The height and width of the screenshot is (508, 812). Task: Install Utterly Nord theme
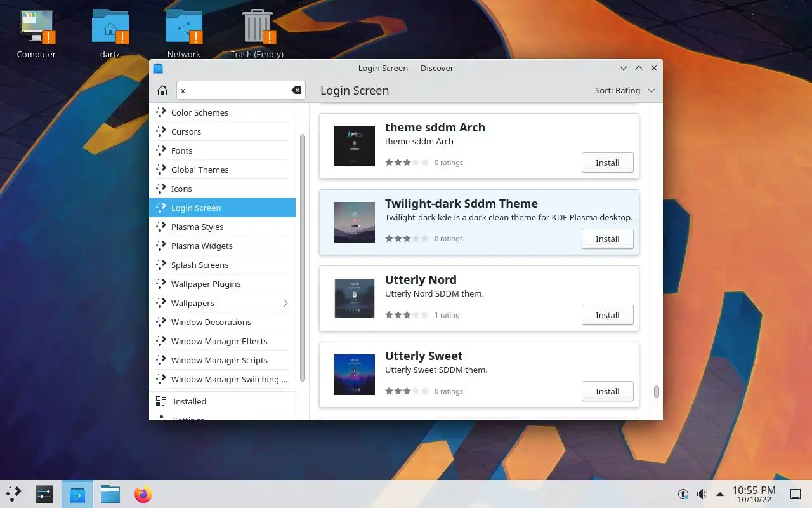click(x=607, y=315)
